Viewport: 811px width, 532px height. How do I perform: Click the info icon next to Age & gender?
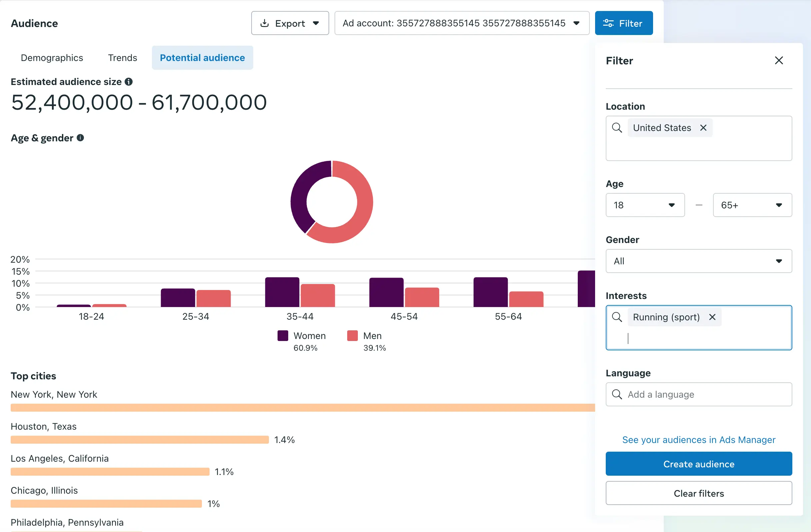(x=80, y=138)
